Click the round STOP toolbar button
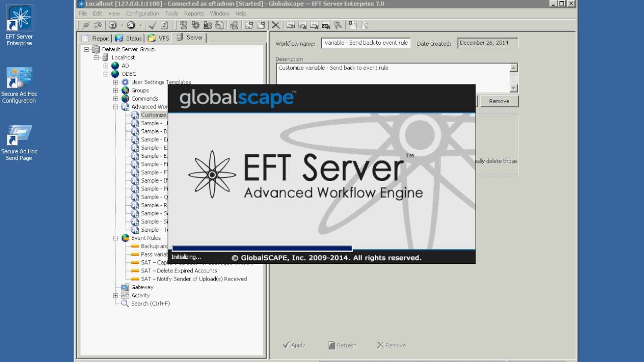The height and width of the screenshot is (362, 644). point(131,25)
